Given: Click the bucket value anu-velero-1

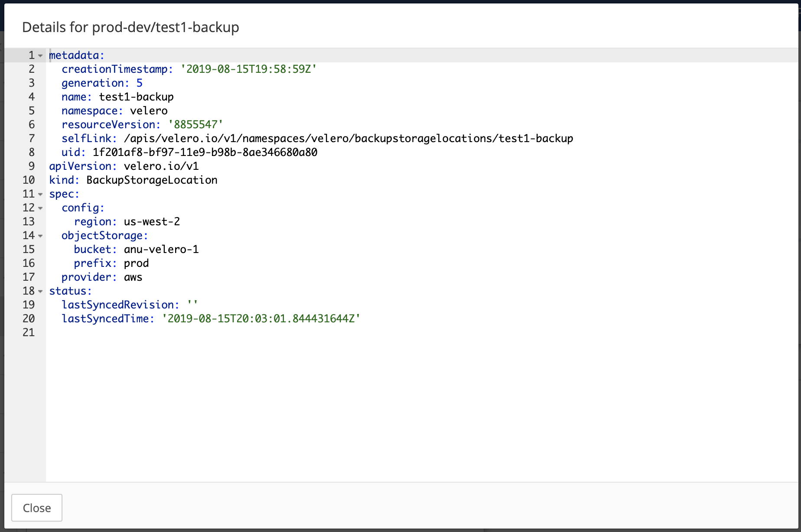Looking at the screenshot, I should (x=161, y=250).
